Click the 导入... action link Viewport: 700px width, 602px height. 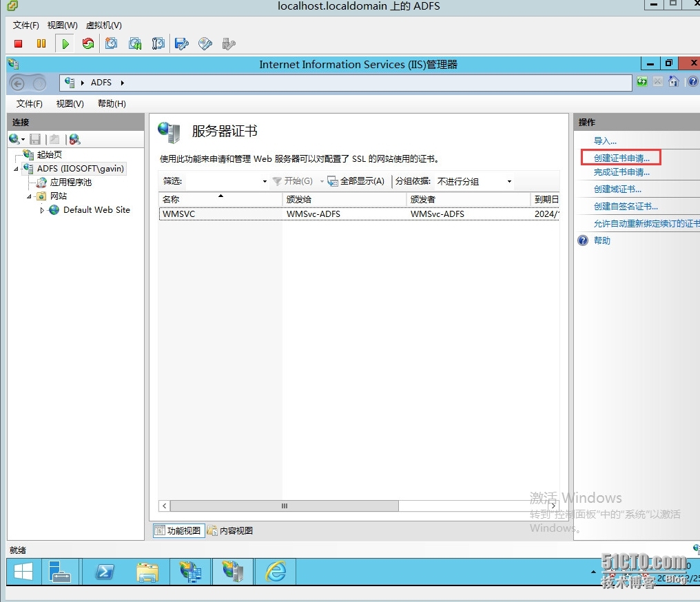(605, 141)
